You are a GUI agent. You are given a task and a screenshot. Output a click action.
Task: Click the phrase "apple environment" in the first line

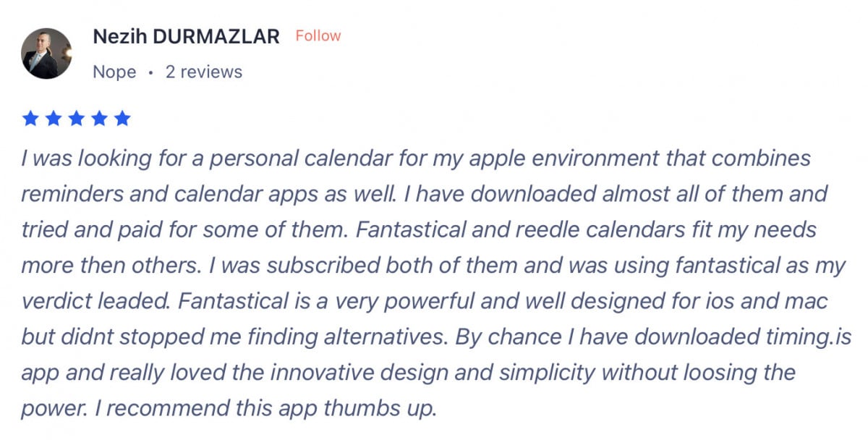click(x=567, y=158)
